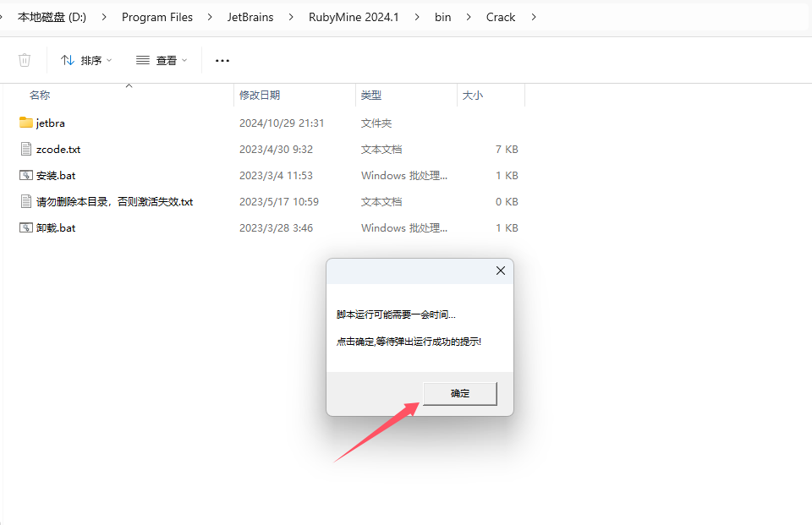Screen dimensions: 812x525
Task: Open the 排序 sort dropdown
Action: 86,61
